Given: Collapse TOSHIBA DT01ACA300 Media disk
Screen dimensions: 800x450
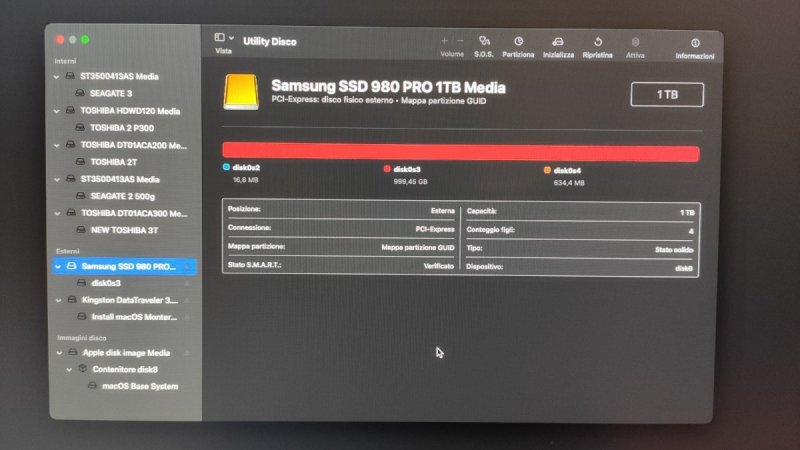Looking at the screenshot, I should [x=58, y=213].
